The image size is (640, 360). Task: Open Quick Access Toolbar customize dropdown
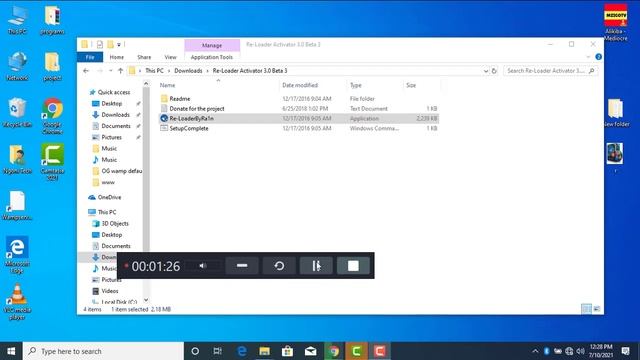click(x=119, y=44)
